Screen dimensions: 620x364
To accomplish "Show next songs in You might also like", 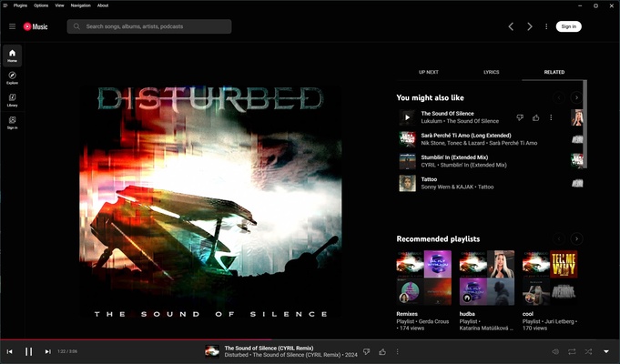I will coord(576,97).
